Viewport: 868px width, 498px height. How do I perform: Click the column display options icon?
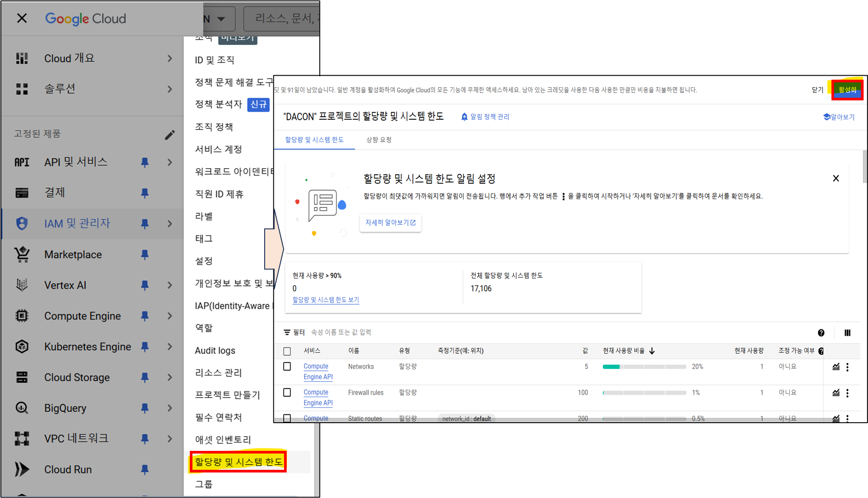coord(847,333)
